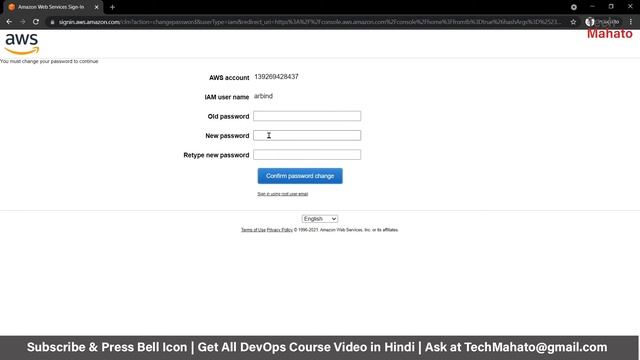640x360 pixels.
Task: Select the IAM user name arbind
Action: click(263, 96)
